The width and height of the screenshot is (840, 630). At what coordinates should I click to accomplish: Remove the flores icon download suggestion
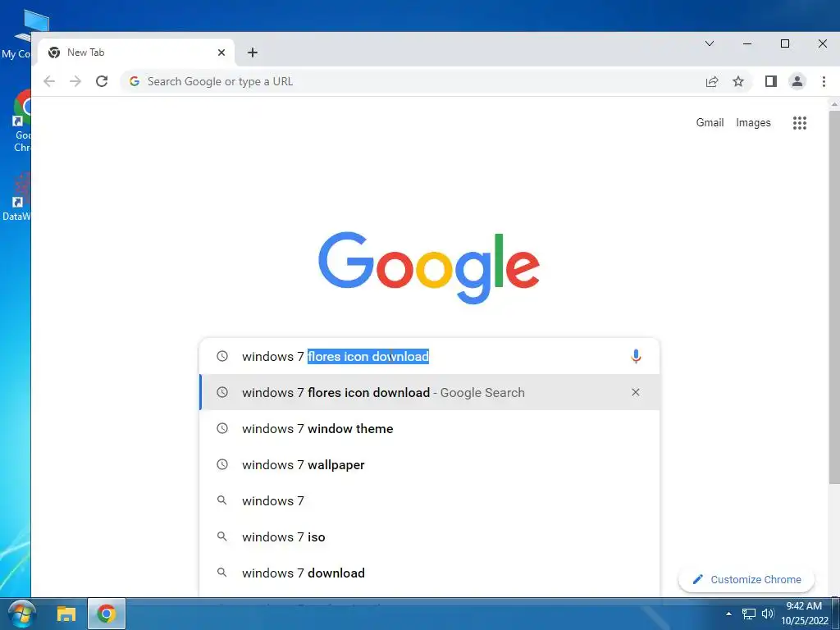coord(636,392)
